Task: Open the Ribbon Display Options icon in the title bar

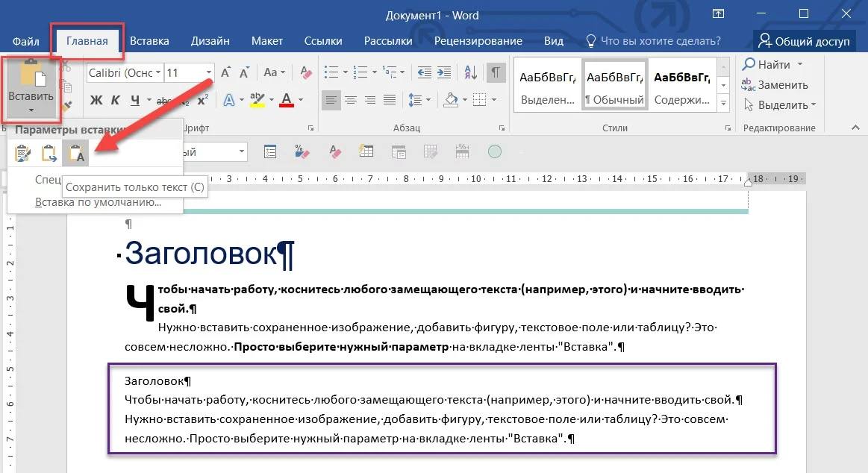Action: 718,14
